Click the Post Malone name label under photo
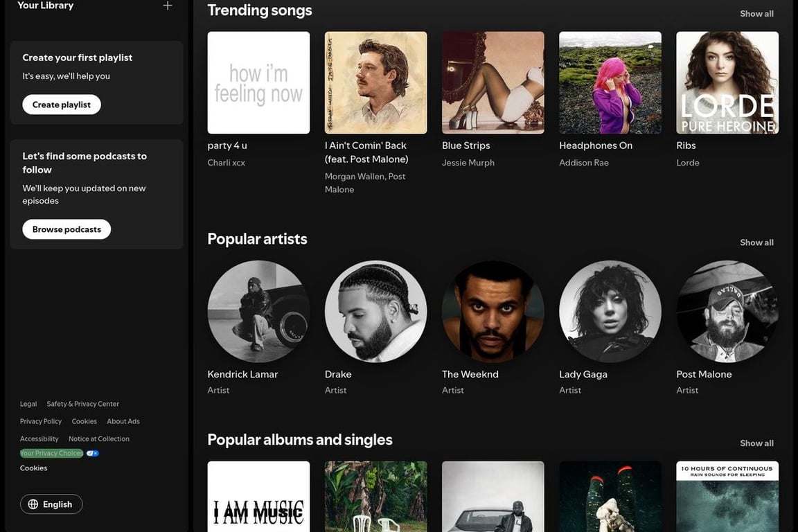The width and height of the screenshot is (798, 532). pos(704,374)
